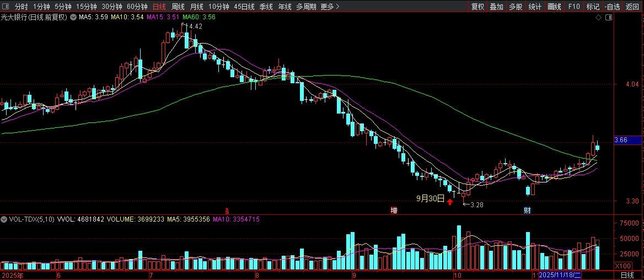Screen dimensions: 644x280
Task: Switch to 60分钟 chart period
Action: click(x=137, y=7)
